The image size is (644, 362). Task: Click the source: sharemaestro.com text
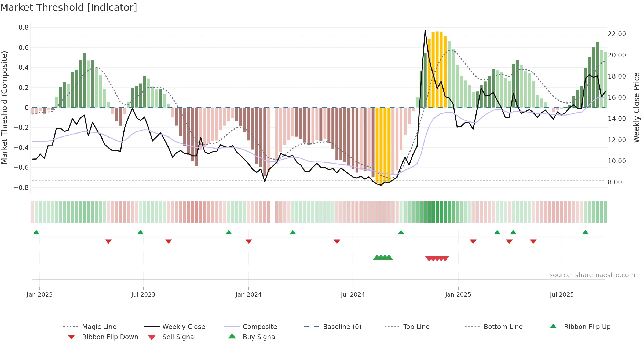(x=592, y=275)
